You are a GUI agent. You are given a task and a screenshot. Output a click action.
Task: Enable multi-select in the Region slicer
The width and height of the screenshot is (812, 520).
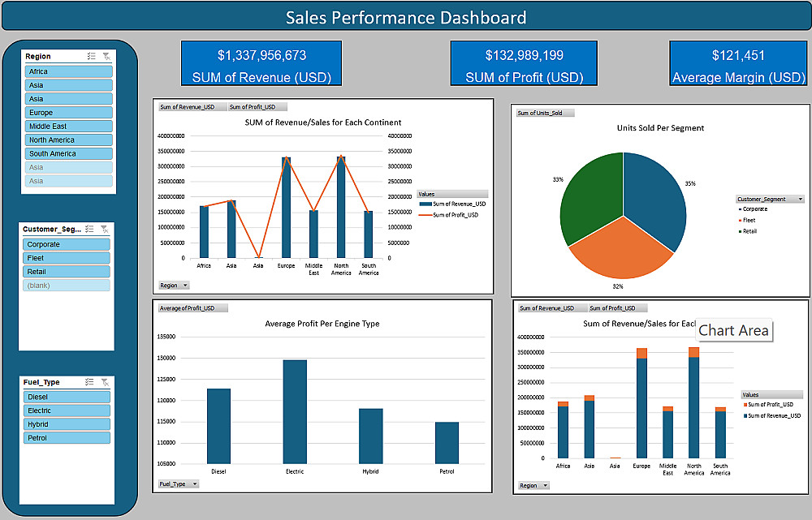92,56
